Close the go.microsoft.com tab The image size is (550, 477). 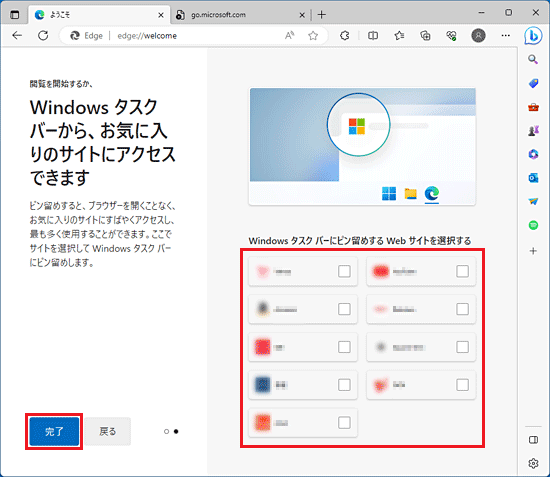tap(302, 15)
